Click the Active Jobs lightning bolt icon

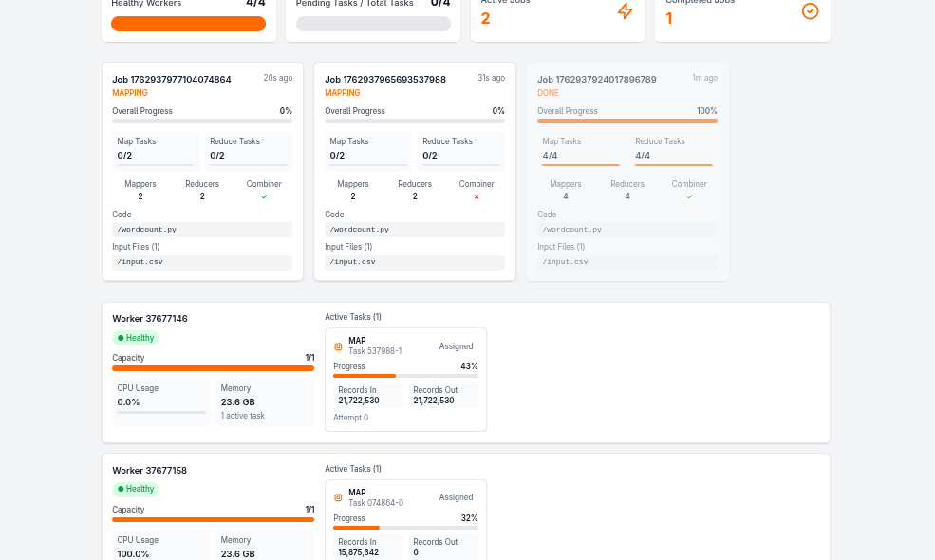pyautogui.click(x=625, y=11)
